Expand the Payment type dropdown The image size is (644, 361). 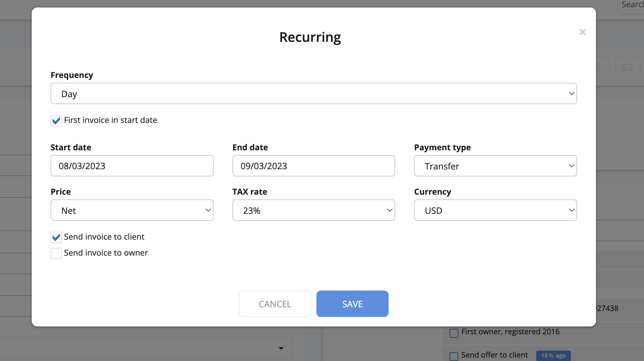click(x=495, y=166)
